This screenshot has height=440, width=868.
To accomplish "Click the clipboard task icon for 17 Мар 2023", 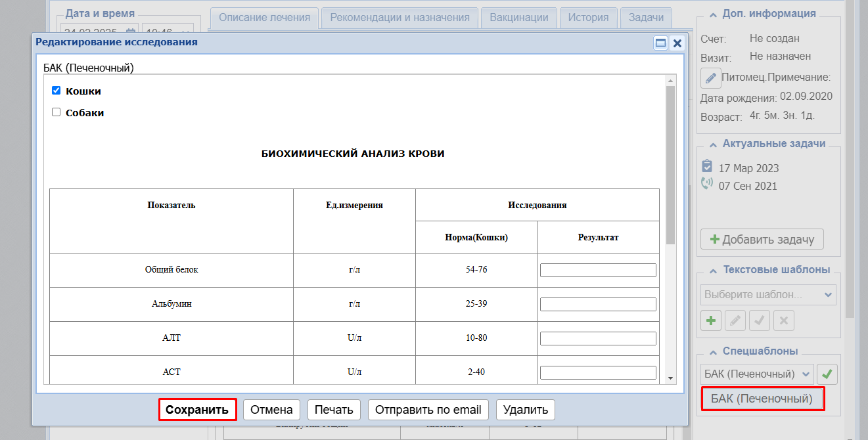I will [707, 167].
